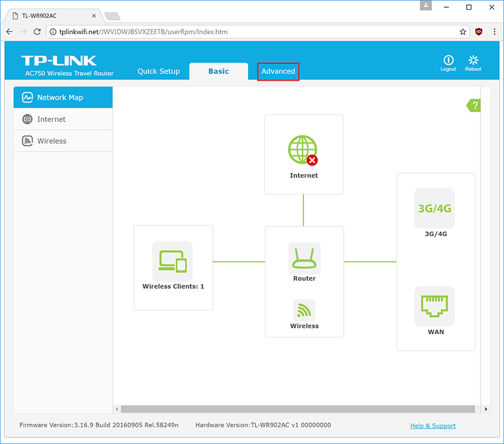The width and height of the screenshot is (504, 444).
Task: Close the browser window
Action: (x=492, y=7)
